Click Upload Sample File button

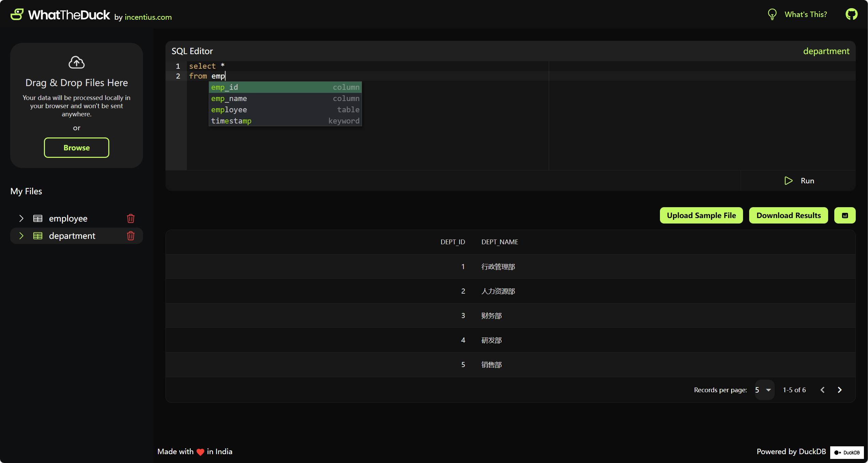click(701, 215)
